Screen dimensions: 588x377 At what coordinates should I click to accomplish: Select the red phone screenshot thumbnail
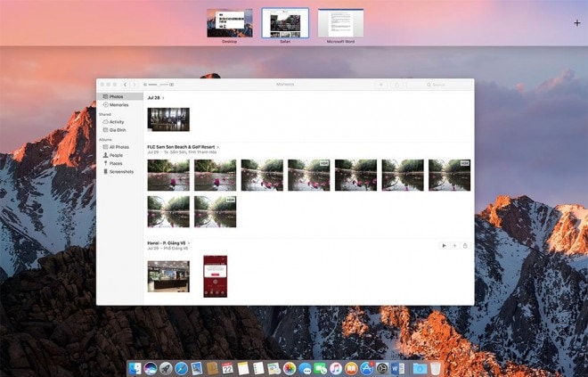click(216, 276)
